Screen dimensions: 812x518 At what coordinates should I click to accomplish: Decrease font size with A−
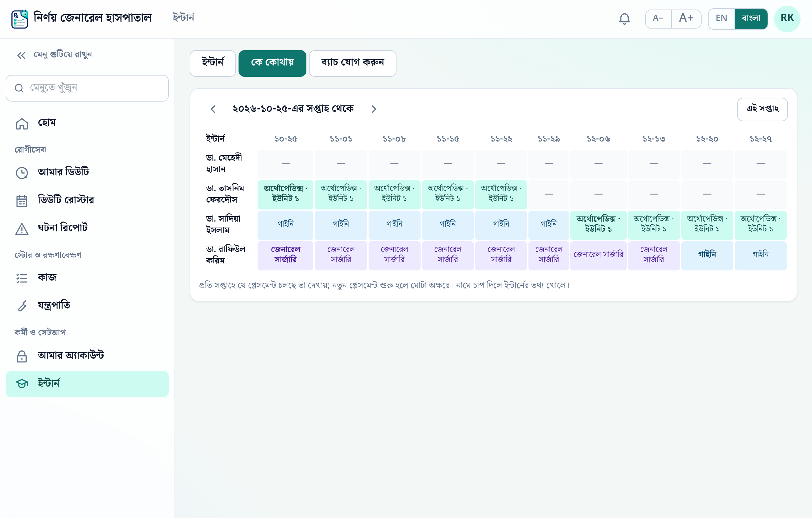tap(658, 18)
